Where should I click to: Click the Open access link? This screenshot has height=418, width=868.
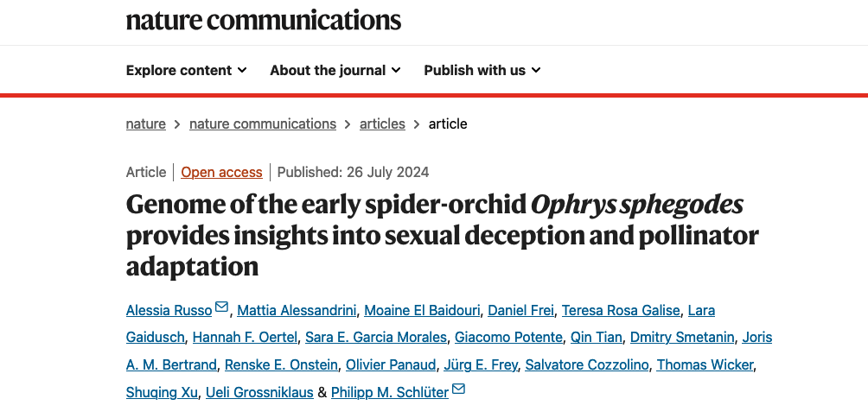[221, 172]
